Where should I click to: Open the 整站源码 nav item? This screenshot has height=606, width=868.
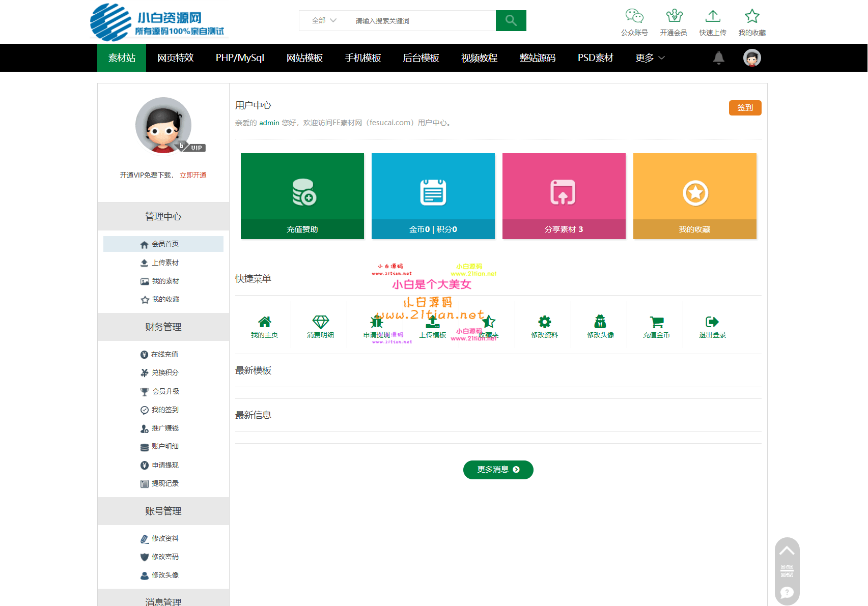tap(538, 57)
